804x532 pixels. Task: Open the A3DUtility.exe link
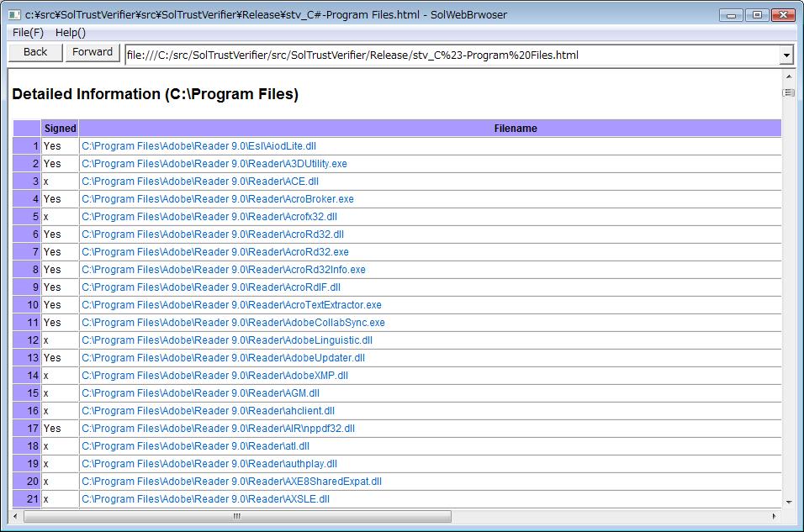click(214, 164)
